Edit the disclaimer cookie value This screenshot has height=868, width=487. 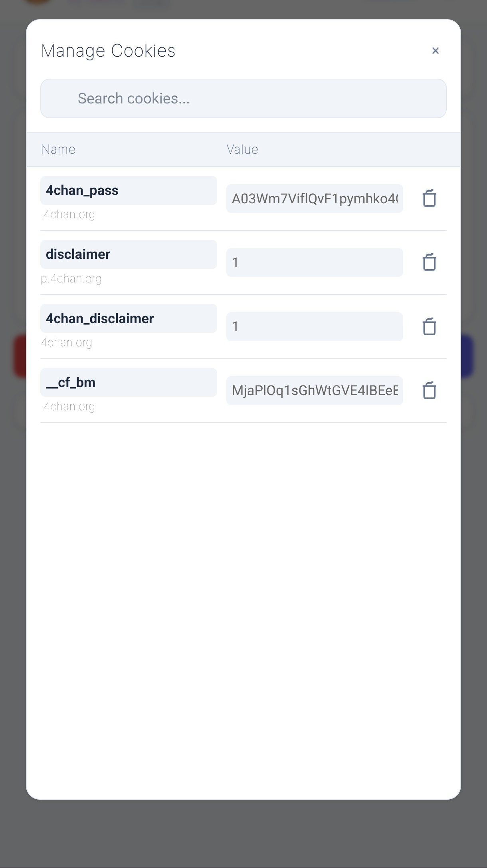[x=315, y=262]
